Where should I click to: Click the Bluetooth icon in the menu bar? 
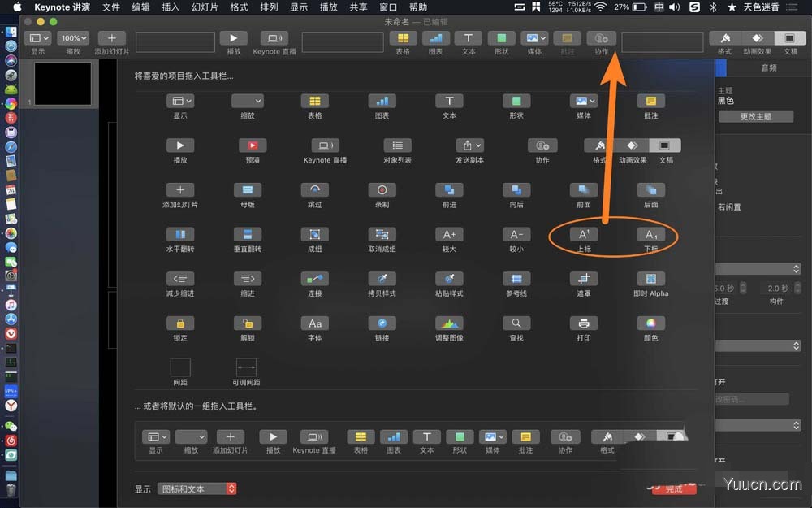(713, 7)
